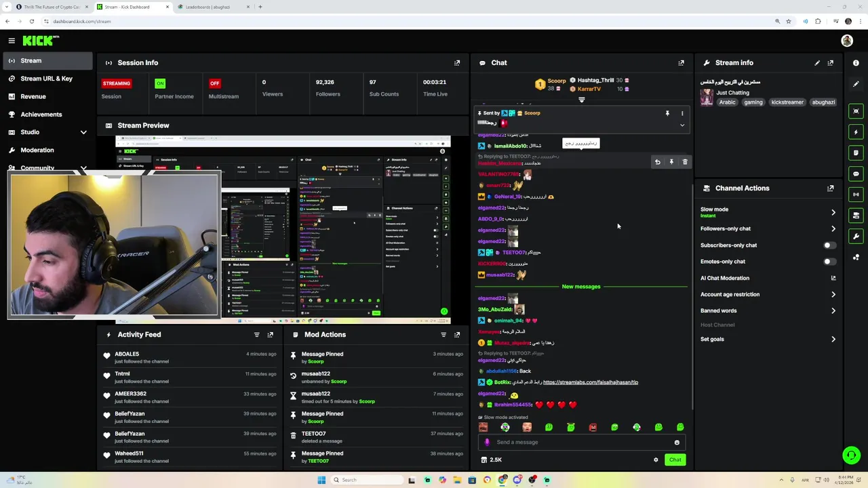The height and width of the screenshot is (488, 868).
Task: Delete the hovered chat message
Action: click(x=685, y=162)
